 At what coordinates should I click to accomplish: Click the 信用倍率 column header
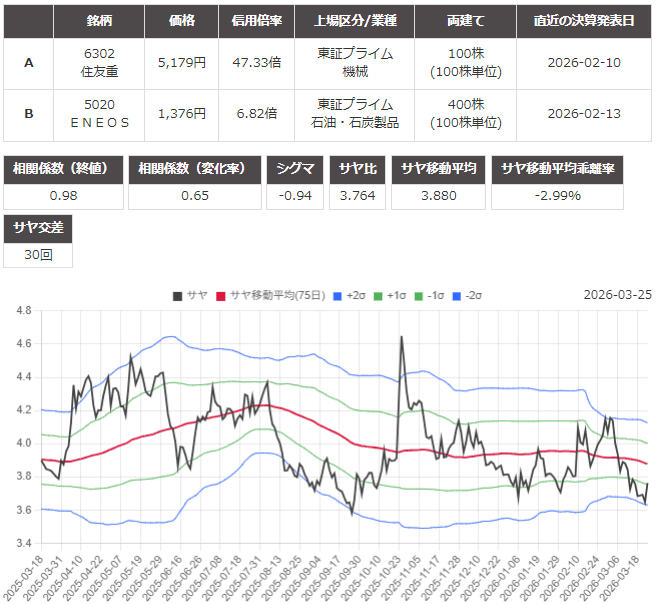(x=254, y=20)
